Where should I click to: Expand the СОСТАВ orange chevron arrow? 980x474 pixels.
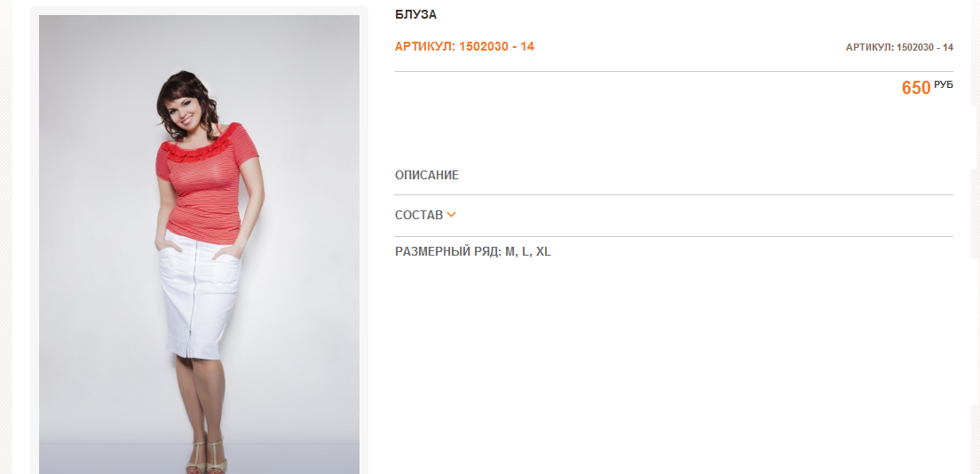(x=452, y=215)
